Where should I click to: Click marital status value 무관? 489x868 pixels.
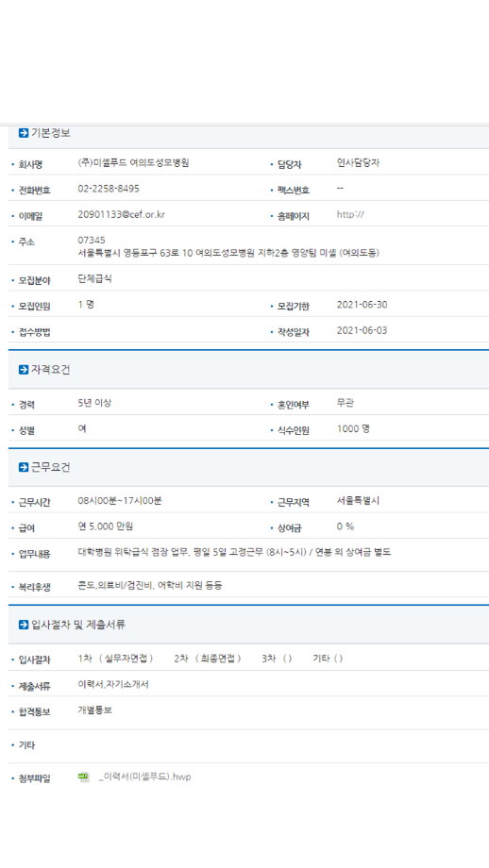(345, 403)
